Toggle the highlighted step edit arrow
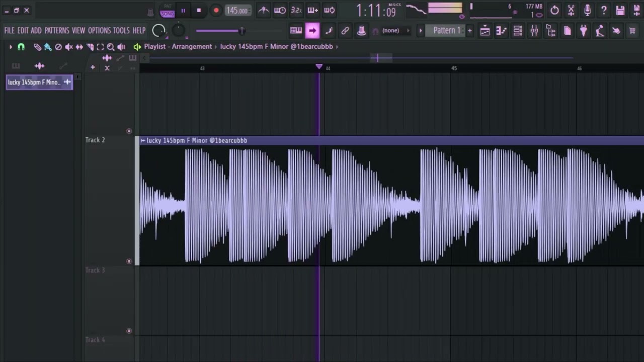Viewport: 644px width, 362px height. point(312,31)
